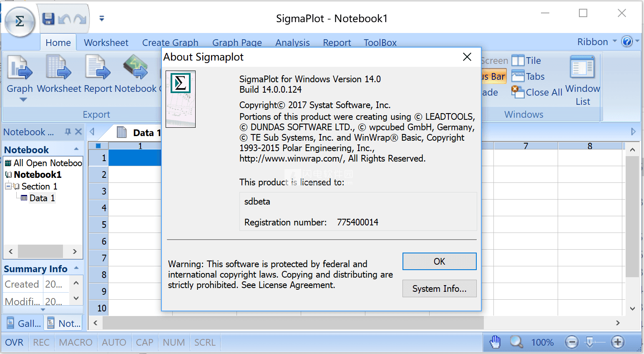Click the Close All windows icon
Screen dimensions: 644x354
[x=518, y=92]
